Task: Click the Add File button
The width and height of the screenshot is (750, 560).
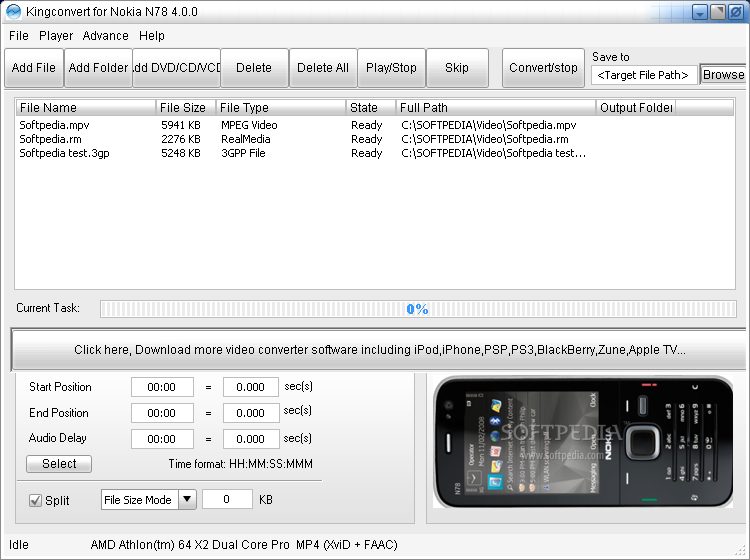Action: point(33,68)
